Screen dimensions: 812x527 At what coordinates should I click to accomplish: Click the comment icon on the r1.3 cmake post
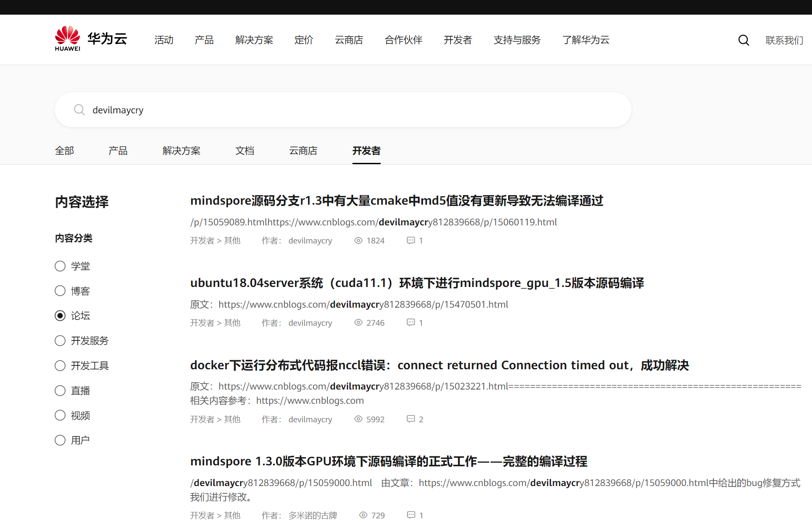coord(411,240)
